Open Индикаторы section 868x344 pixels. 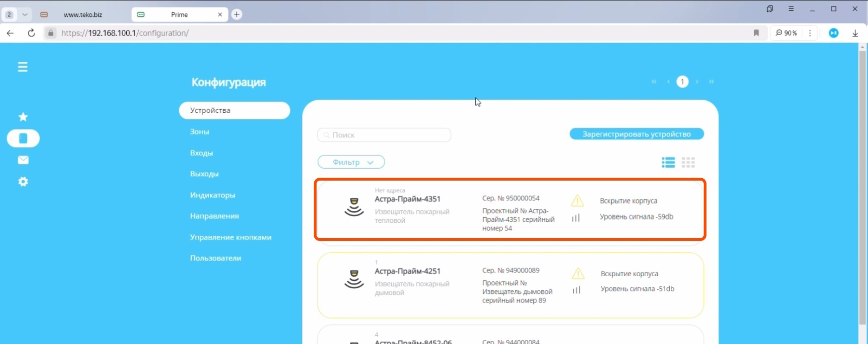click(x=213, y=195)
